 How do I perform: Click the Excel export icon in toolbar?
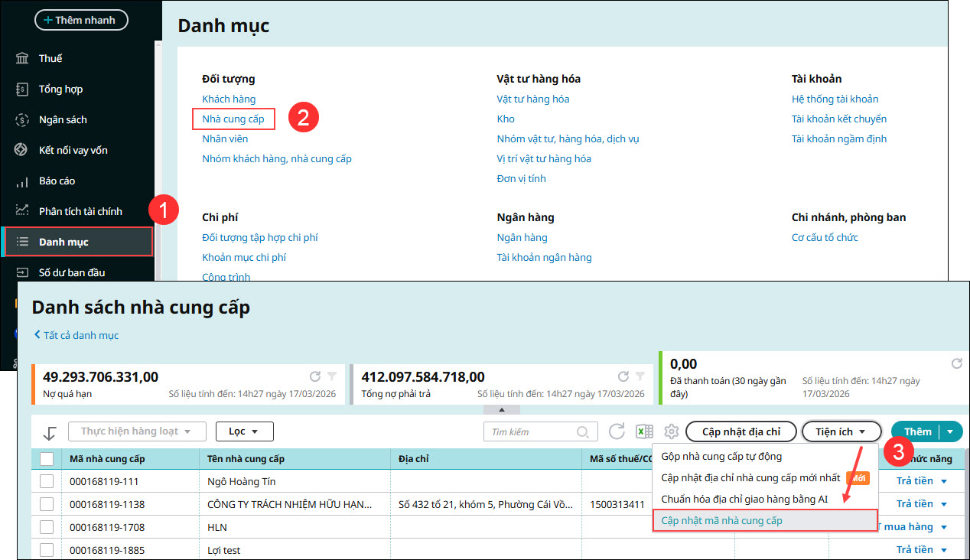click(x=644, y=431)
